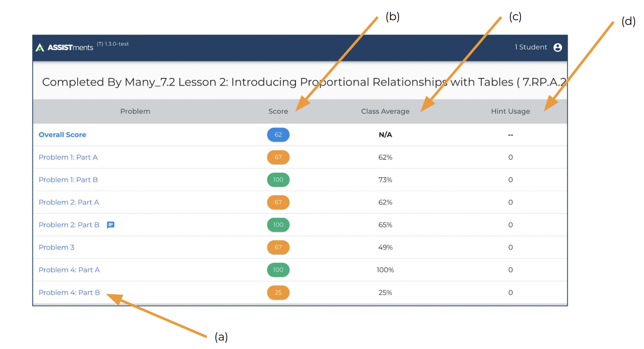The height and width of the screenshot is (349, 644).
Task: Open the user account profile icon
Action: coord(558,48)
